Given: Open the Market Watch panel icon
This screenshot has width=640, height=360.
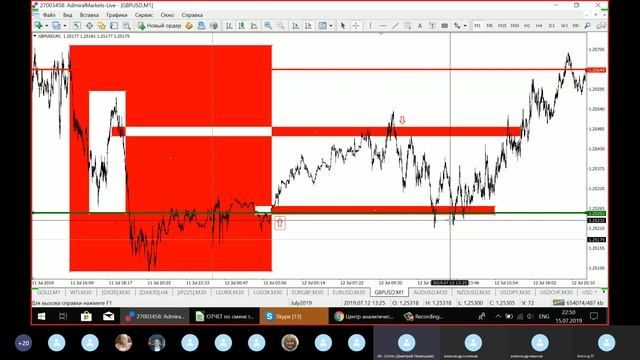Looking at the screenshot, I should click(76, 26).
